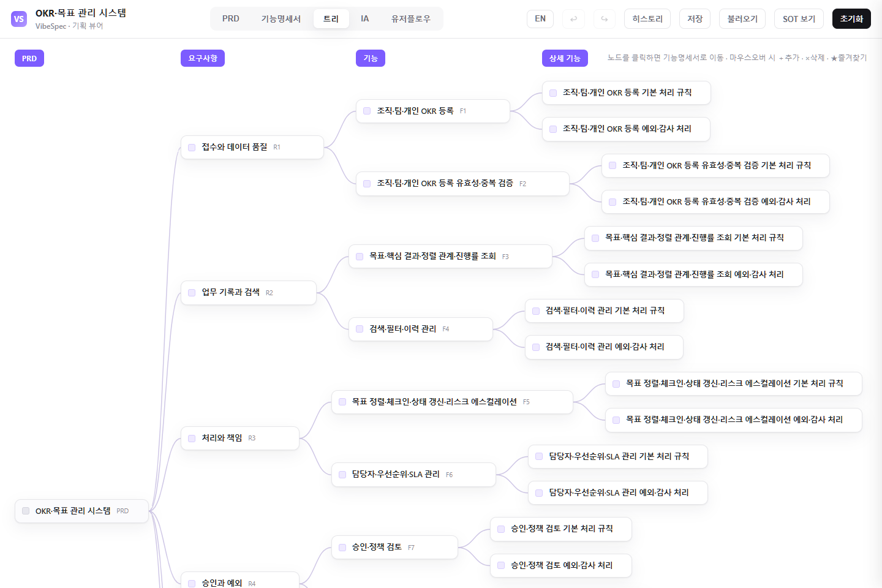Open the 기능명세서 tab
882x588 pixels.
[281, 19]
